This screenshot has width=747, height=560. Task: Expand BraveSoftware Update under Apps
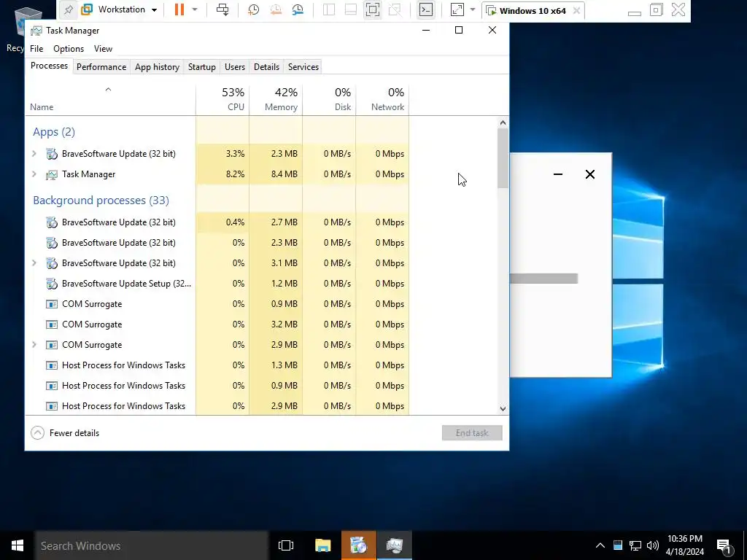[x=34, y=153]
